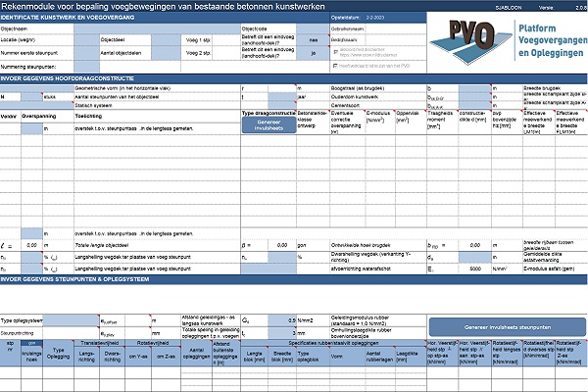The width and height of the screenshot is (588, 392).
Task: Open the eindvoeg cell showing 'nee'
Action: coord(313,40)
